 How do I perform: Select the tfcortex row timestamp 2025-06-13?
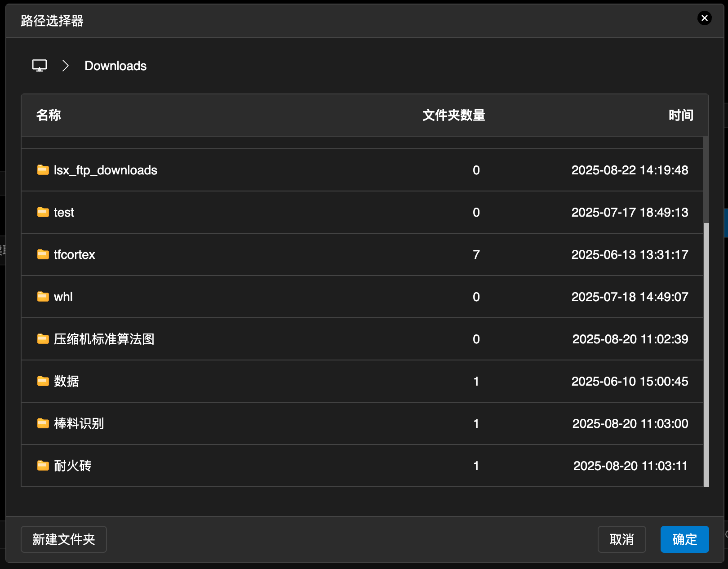pos(630,255)
